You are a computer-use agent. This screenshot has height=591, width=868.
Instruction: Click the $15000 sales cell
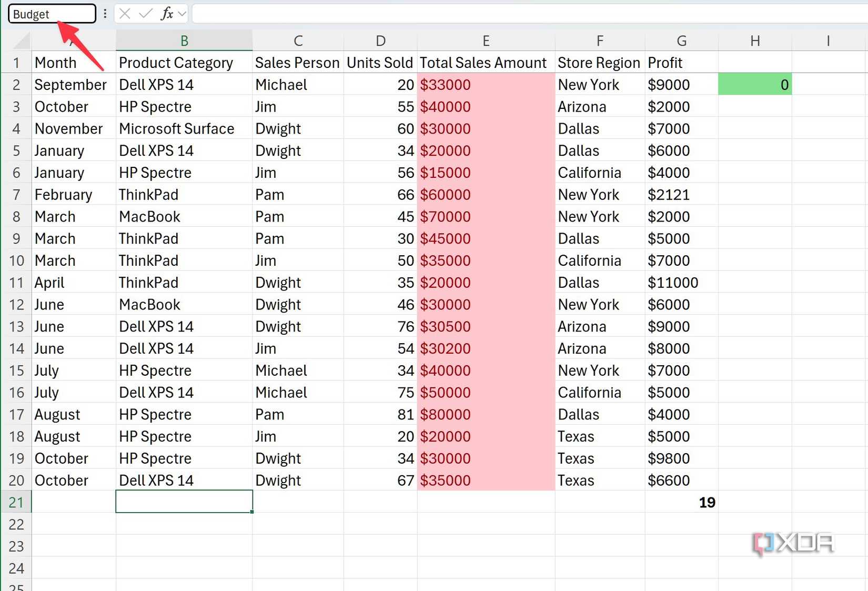click(486, 173)
